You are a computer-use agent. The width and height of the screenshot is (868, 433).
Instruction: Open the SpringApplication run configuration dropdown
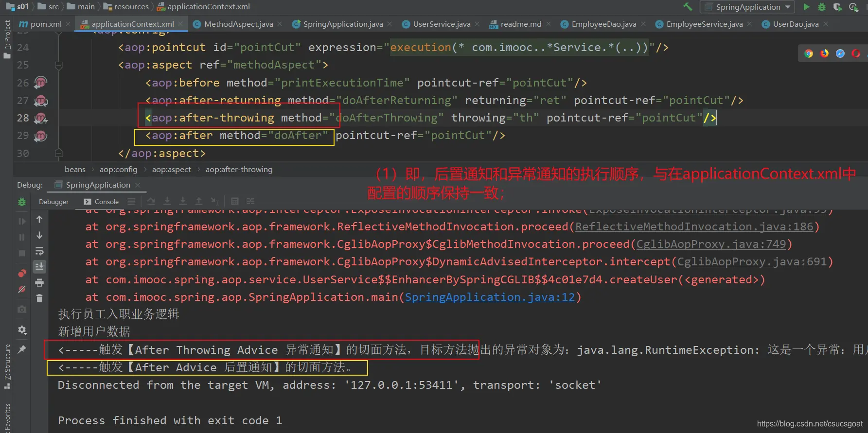(x=747, y=7)
